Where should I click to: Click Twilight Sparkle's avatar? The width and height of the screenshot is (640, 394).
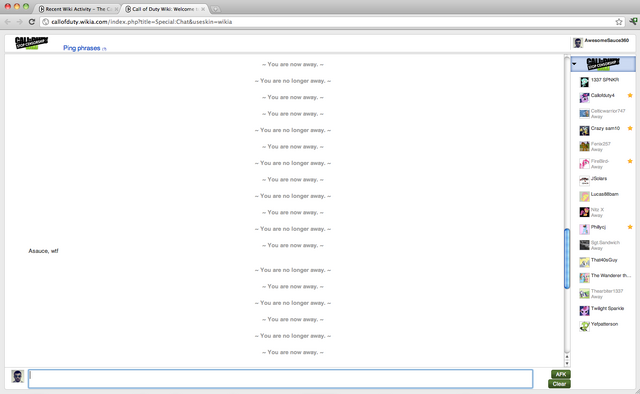click(x=584, y=311)
